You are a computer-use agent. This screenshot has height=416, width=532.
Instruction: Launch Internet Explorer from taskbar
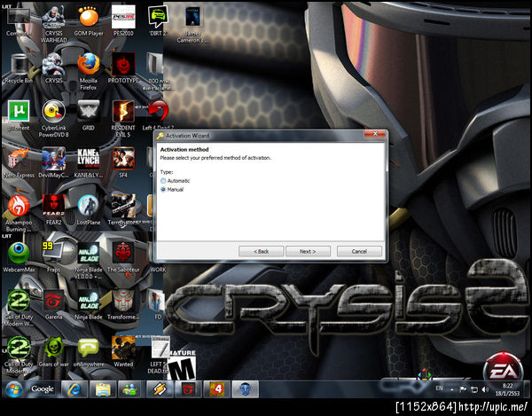click(74, 389)
